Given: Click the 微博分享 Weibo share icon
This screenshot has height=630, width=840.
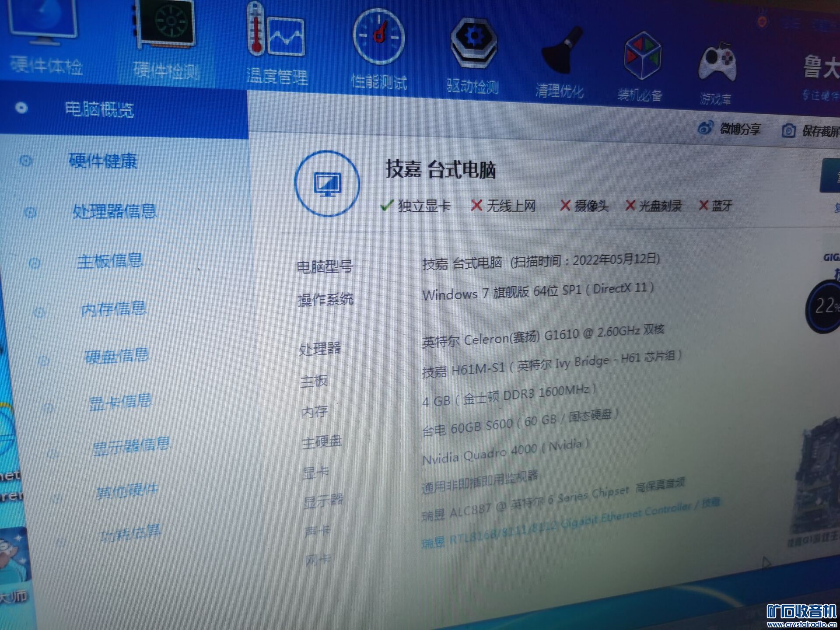Looking at the screenshot, I should pyautogui.click(x=705, y=128).
